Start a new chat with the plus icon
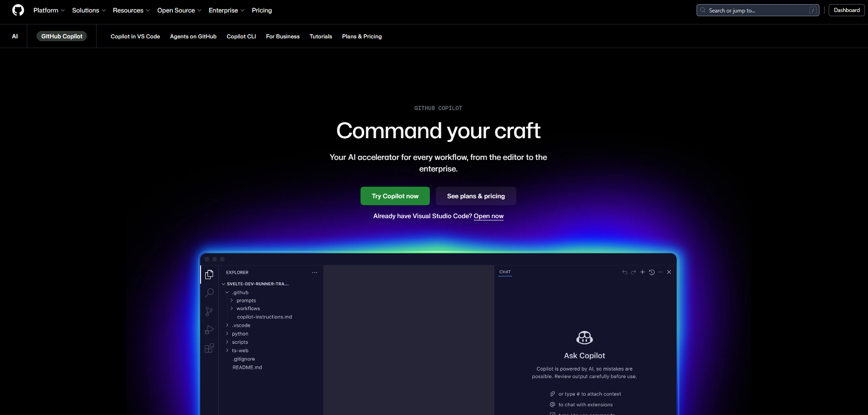Screen dimensions: 868x415 (642, 272)
